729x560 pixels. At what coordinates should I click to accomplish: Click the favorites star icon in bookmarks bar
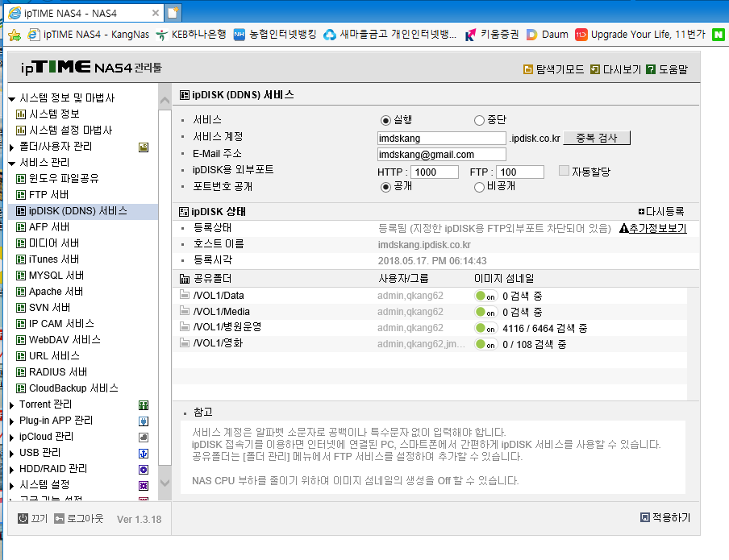pyautogui.click(x=15, y=35)
